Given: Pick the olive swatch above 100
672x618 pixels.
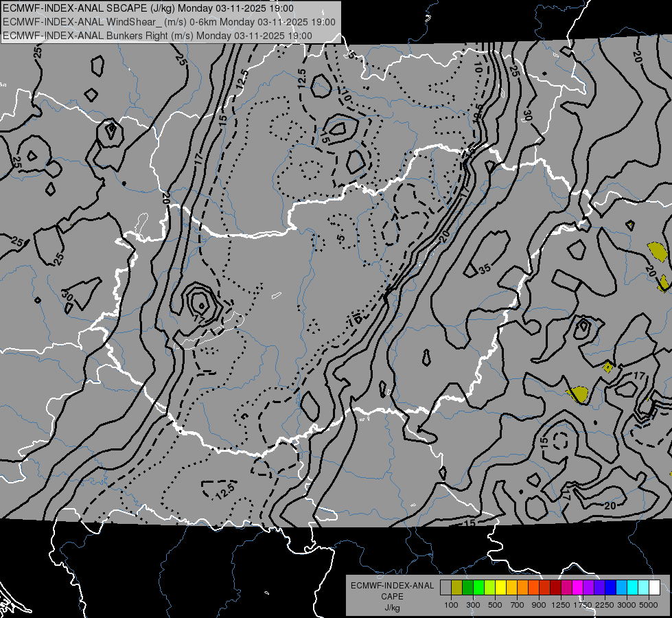Looking at the screenshot, I should 456,588.
